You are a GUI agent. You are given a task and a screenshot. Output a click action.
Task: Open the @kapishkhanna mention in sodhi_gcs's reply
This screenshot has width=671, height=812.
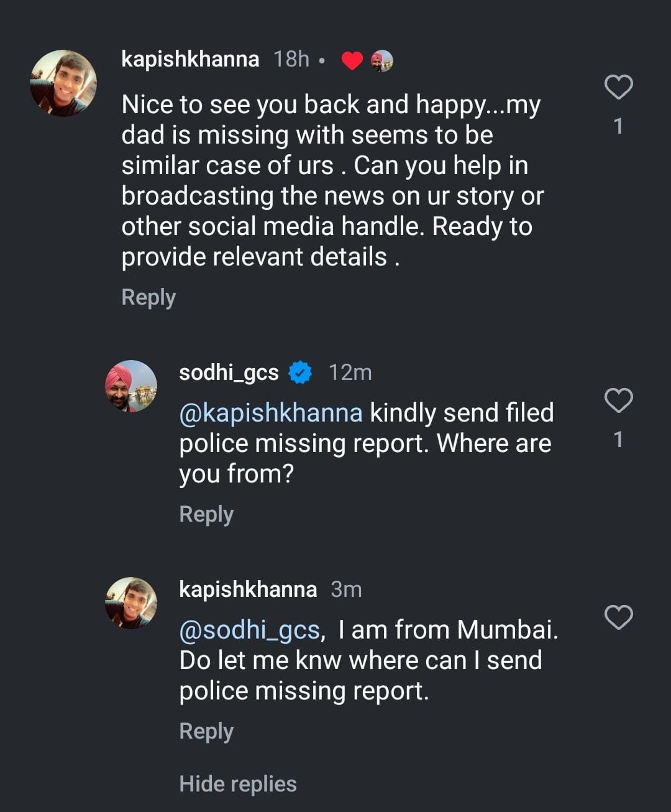(x=271, y=413)
